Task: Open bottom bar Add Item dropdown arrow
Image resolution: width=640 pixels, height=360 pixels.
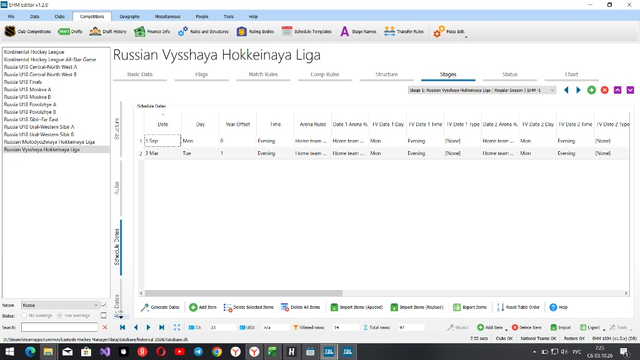Action: (507, 329)
